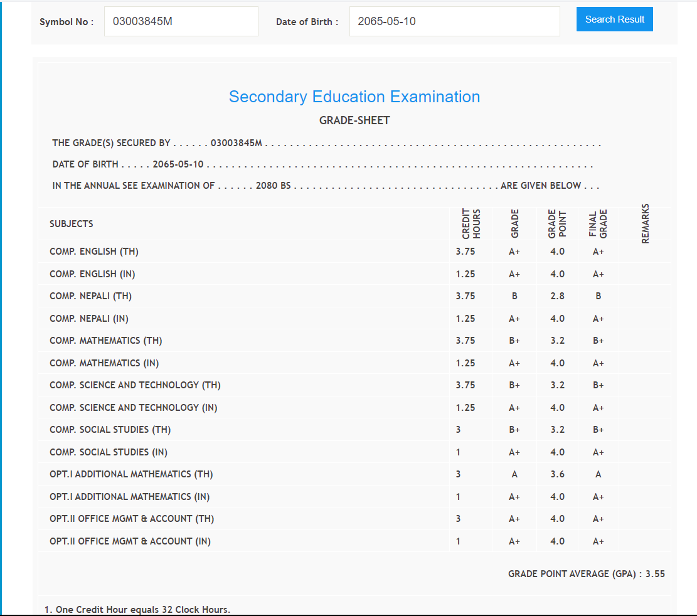Click the Symbol No input field
Screen dimensions: 697x616
coord(181,21)
